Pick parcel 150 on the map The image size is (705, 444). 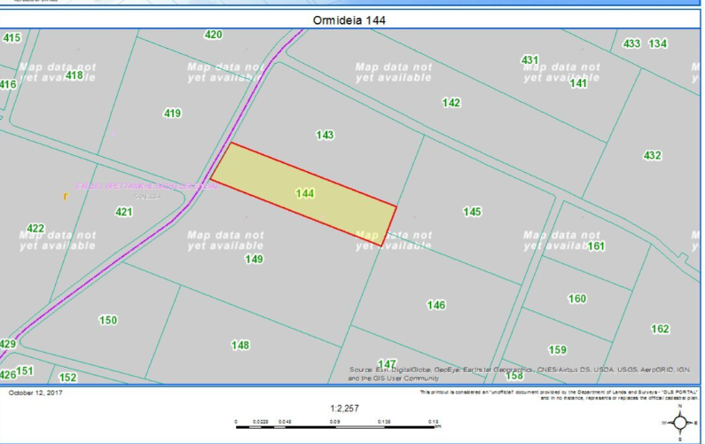pos(108,320)
